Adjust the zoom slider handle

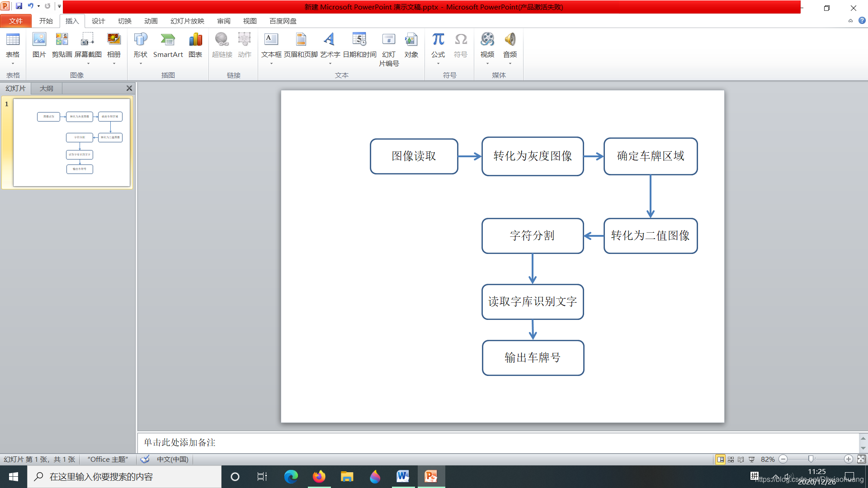coord(811,459)
